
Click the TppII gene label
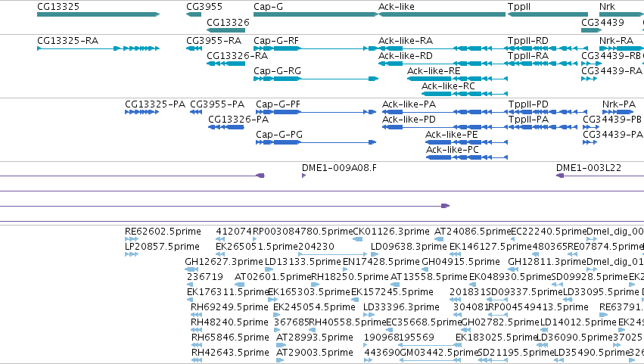tap(518, 7)
